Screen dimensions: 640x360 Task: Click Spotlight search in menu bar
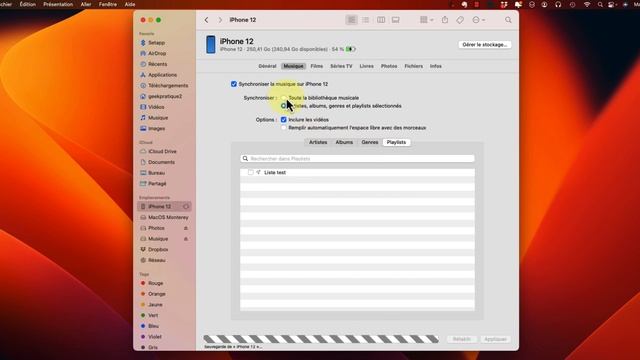point(600,4)
